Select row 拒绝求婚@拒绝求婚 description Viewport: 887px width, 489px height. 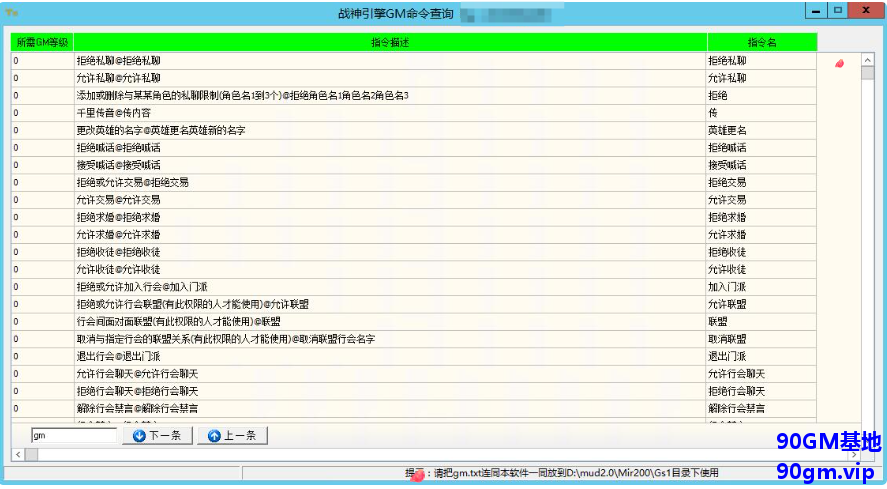pyautogui.click(x=390, y=217)
